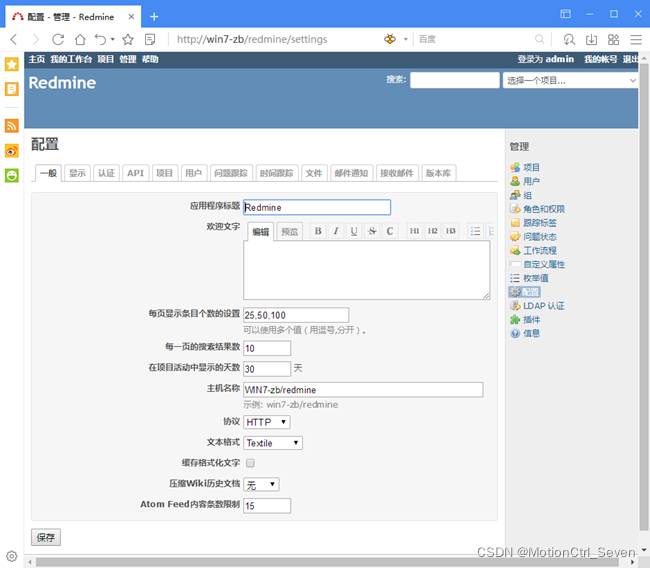The height and width of the screenshot is (568, 650).
Task: Open the extensions grid icon
Action: coord(613,39)
